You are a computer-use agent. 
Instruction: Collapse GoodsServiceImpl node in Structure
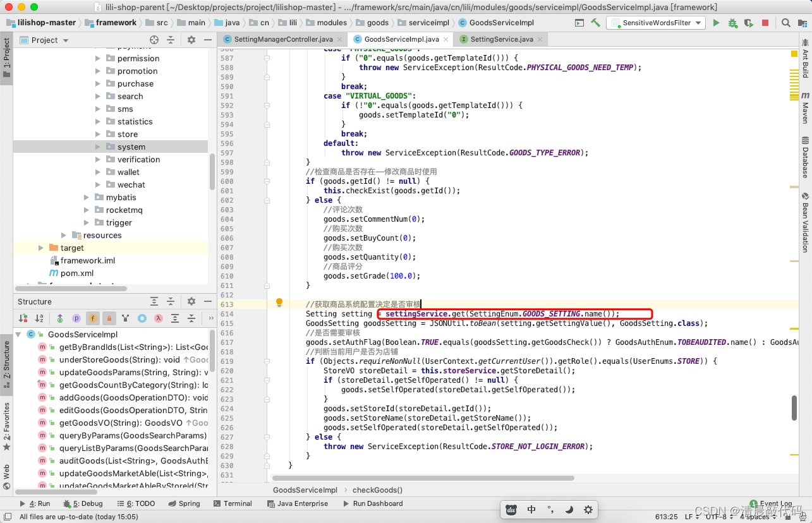(x=18, y=334)
